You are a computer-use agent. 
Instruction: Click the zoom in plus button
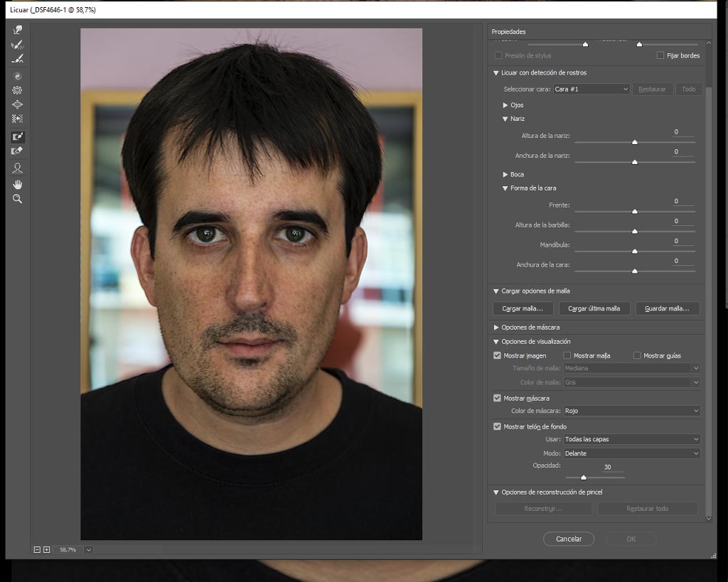coord(46,549)
